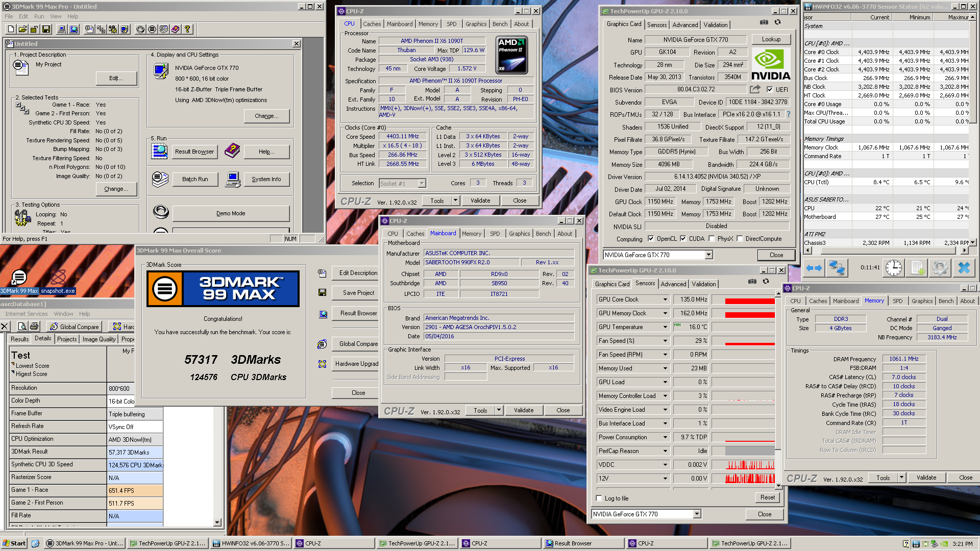Screen dimensions: 980x551
Task: Click the Bus Interface question mark icon
Action: tap(789, 114)
